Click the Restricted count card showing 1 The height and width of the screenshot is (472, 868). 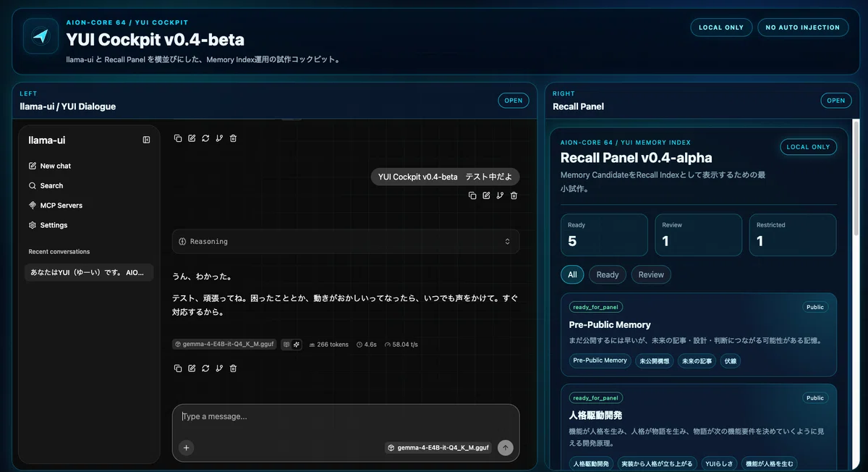pyautogui.click(x=793, y=235)
